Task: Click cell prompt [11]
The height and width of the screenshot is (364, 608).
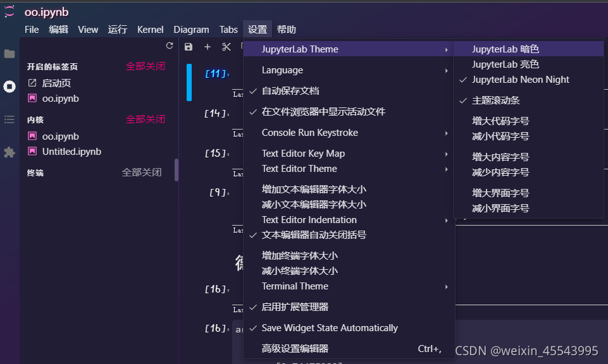Action: click(217, 73)
